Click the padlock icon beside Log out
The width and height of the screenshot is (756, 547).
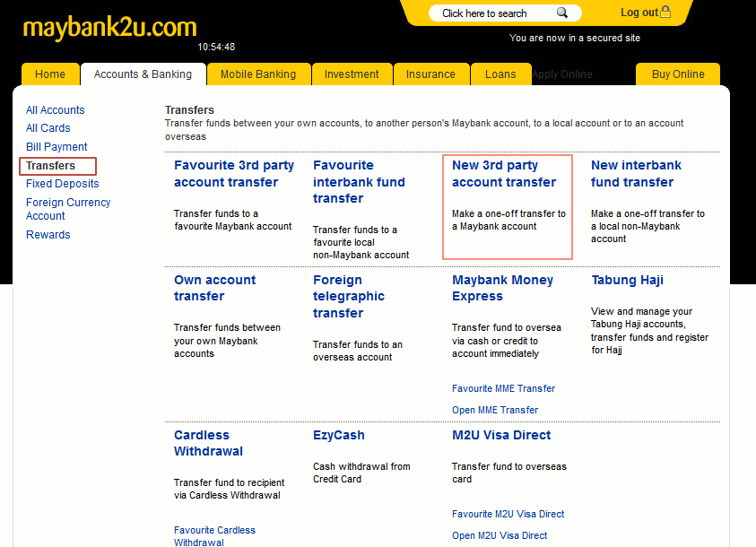point(665,12)
